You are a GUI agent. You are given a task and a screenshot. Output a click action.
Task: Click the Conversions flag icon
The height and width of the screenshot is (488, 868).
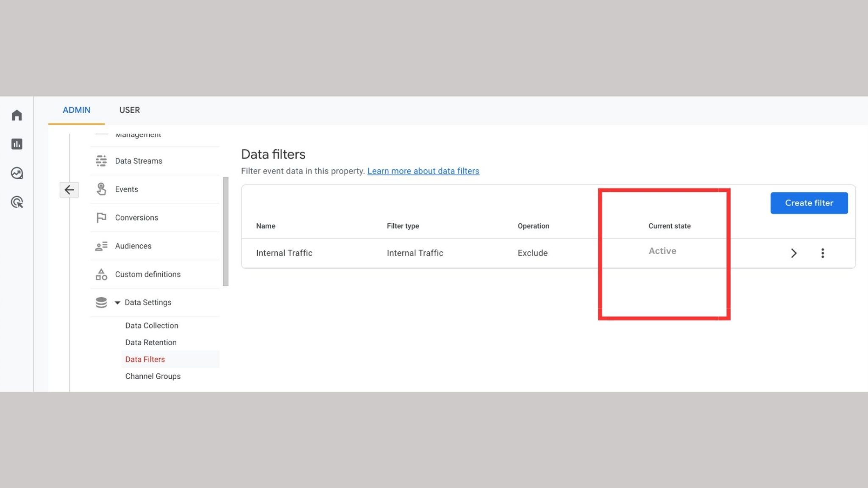[101, 218]
